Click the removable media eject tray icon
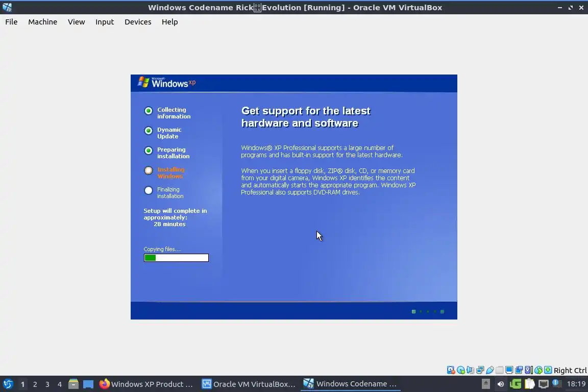 pyautogui.click(x=485, y=384)
